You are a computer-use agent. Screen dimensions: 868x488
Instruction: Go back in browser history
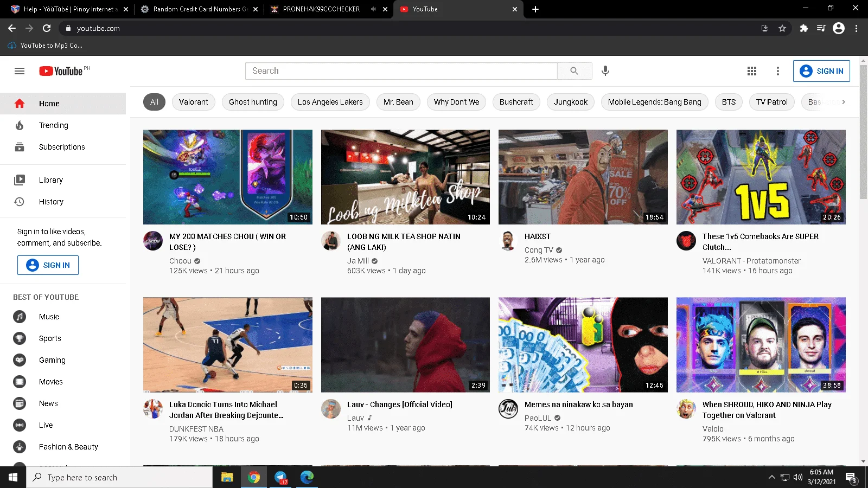[x=12, y=28]
